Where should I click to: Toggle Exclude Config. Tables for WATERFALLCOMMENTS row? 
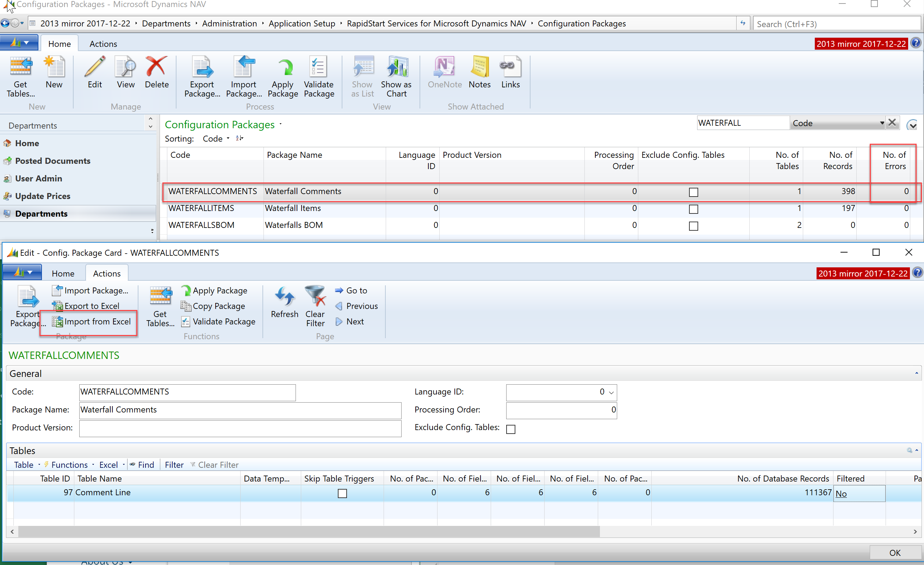pyautogui.click(x=693, y=192)
